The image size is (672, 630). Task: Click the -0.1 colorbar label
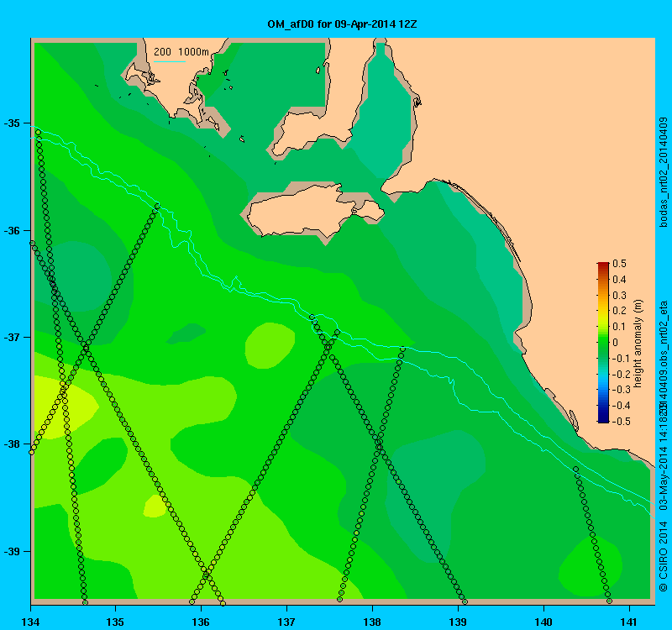(620, 359)
